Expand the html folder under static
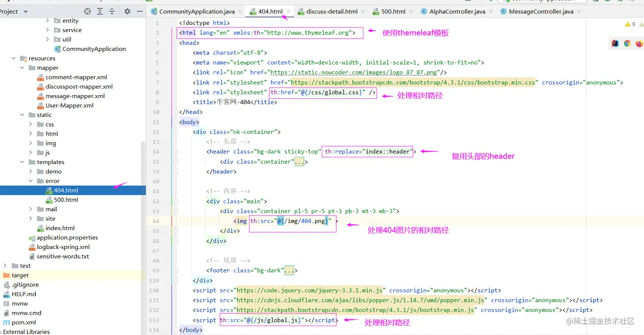This screenshot has width=644, height=335. click(31, 134)
